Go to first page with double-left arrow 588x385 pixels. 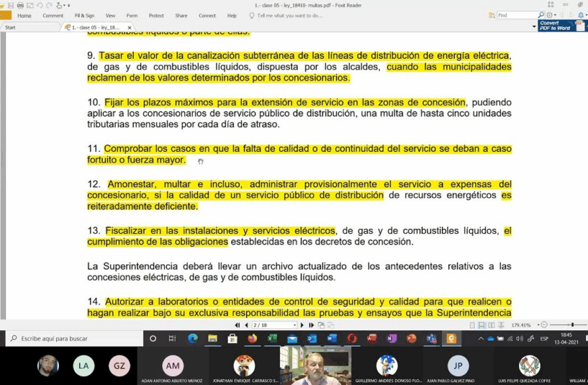coord(237,325)
